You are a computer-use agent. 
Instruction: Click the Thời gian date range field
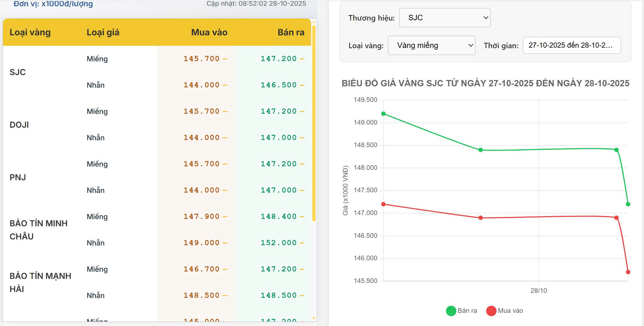coord(571,45)
